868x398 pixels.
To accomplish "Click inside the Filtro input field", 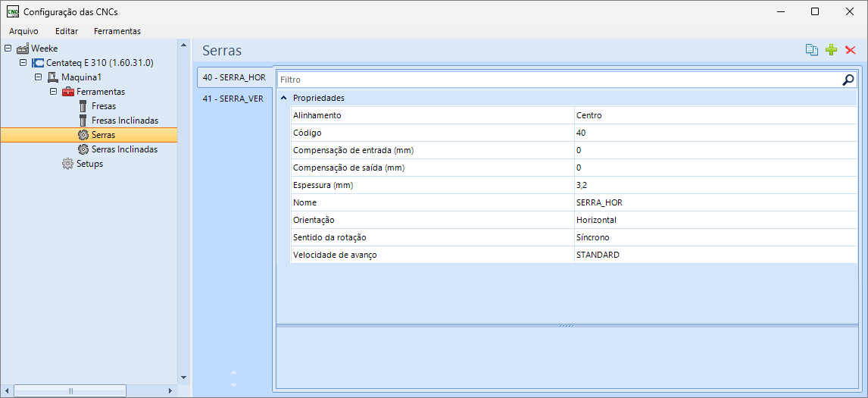I will click(x=559, y=80).
